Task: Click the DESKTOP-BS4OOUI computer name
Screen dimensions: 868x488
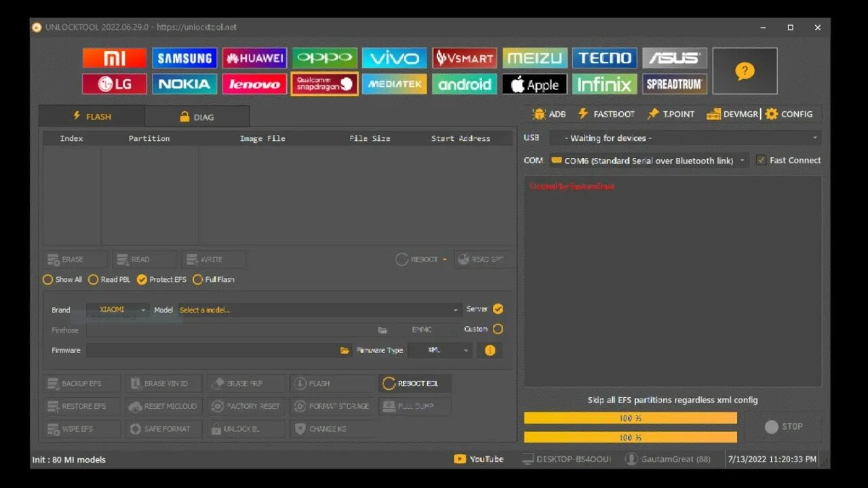Action: [x=574, y=459]
